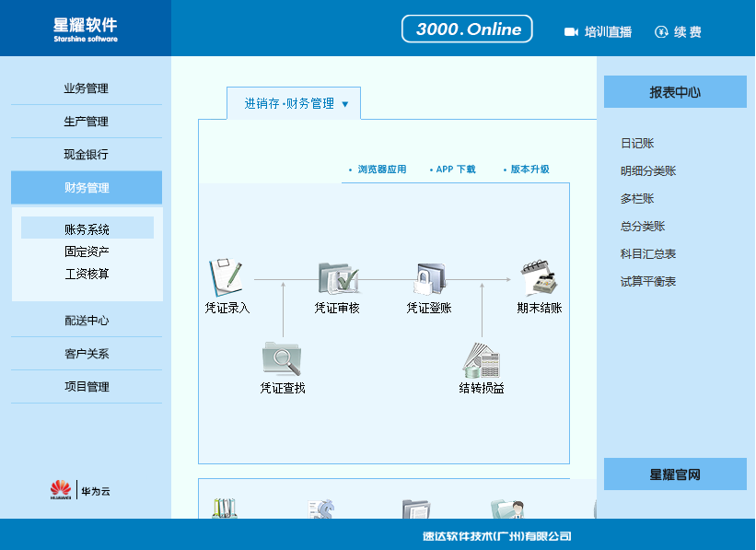Open 业务管理 in the left menu

(x=87, y=88)
